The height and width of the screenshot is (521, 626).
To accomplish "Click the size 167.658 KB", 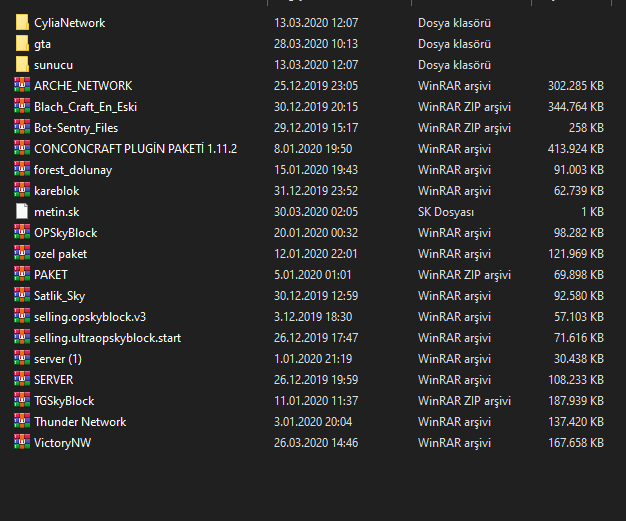I will 576,443.
